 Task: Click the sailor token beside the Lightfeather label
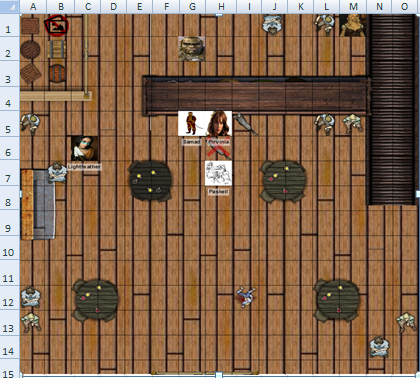(x=57, y=173)
